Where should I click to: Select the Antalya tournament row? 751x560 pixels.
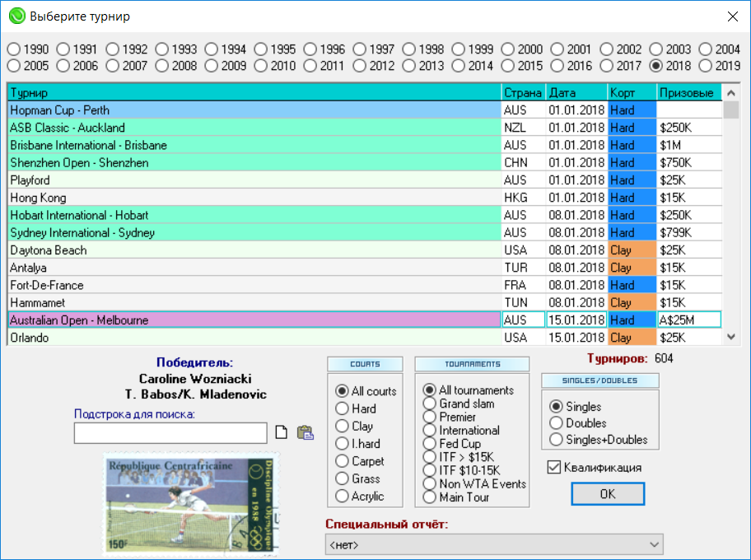(254, 268)
